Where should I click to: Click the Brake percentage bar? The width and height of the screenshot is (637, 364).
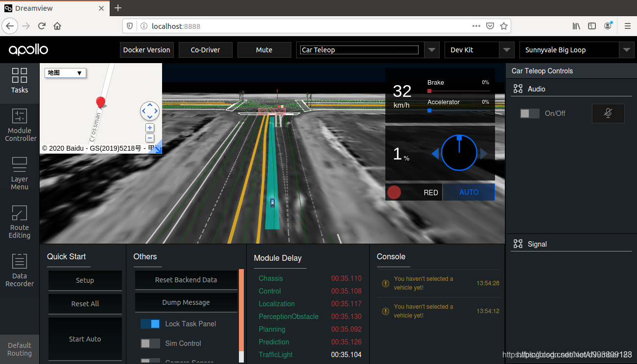pyautogui.click(x=458, y=91)
